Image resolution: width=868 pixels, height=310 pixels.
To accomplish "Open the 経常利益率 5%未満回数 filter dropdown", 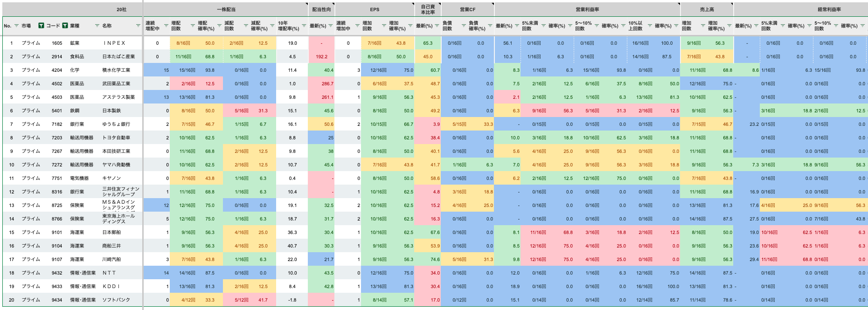I will pyautogui.click(x=783, y=26).
